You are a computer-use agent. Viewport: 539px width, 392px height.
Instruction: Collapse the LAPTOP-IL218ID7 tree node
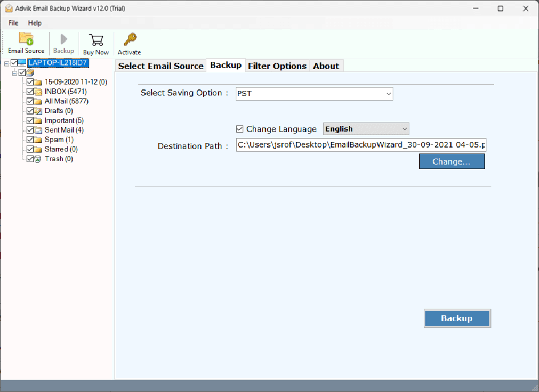click(6, 62)
